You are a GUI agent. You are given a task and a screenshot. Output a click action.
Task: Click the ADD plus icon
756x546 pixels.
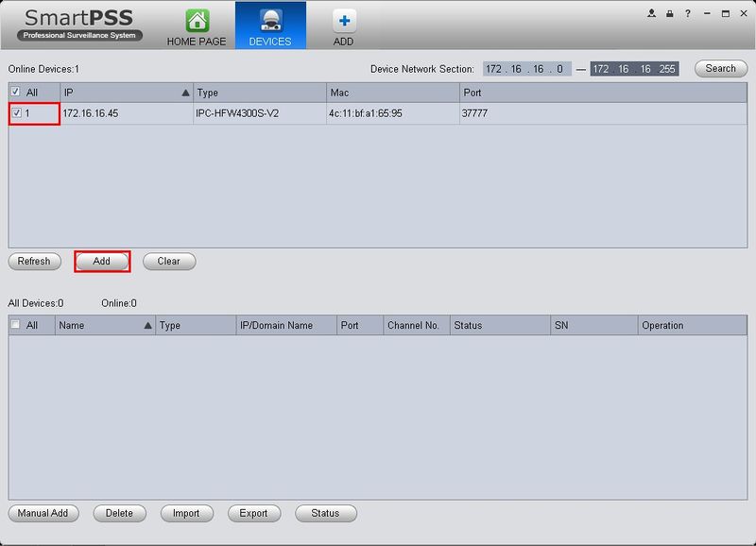click(344, 21)
